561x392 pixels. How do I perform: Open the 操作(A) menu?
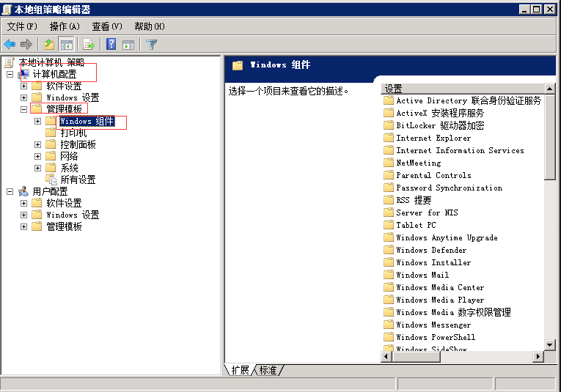tap(65, 26)
